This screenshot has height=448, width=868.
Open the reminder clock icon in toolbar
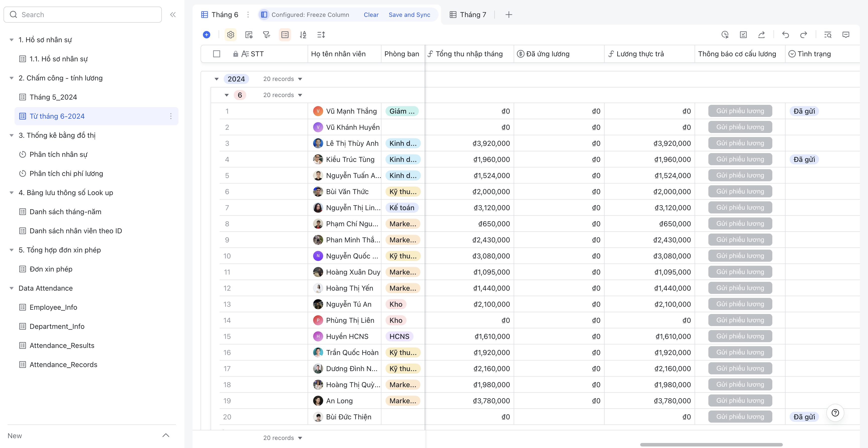[x=725, y=35]
